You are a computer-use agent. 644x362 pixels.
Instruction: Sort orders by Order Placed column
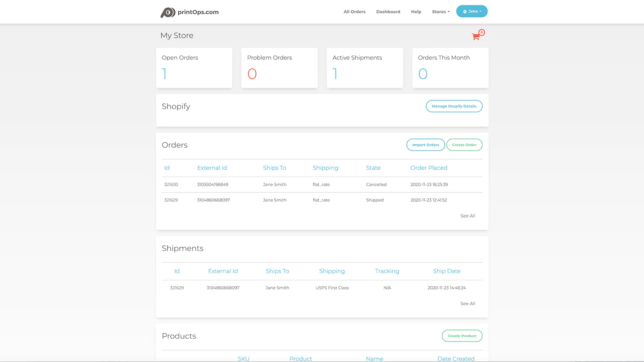click(x=429, y=168)
